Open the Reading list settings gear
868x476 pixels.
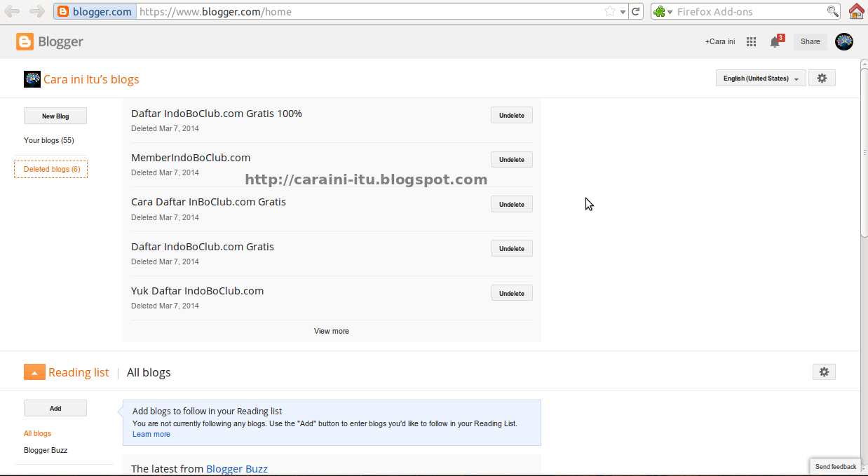(x=824, y=372)
